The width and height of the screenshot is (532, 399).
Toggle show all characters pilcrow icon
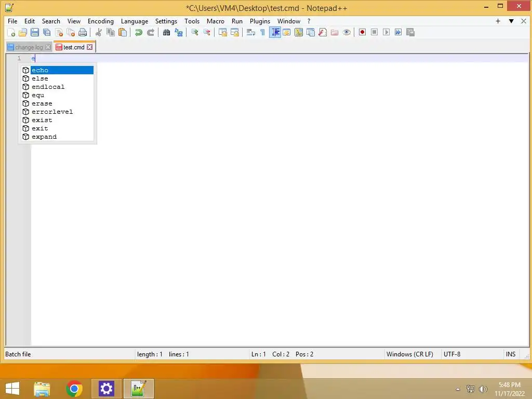coord(262,32)
